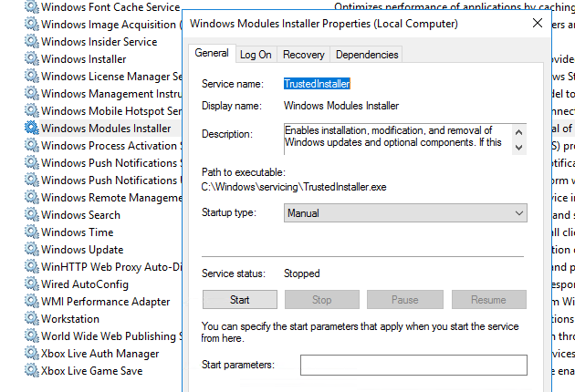Select the Windows Time service row
The image size is (575, 392).
78,232
